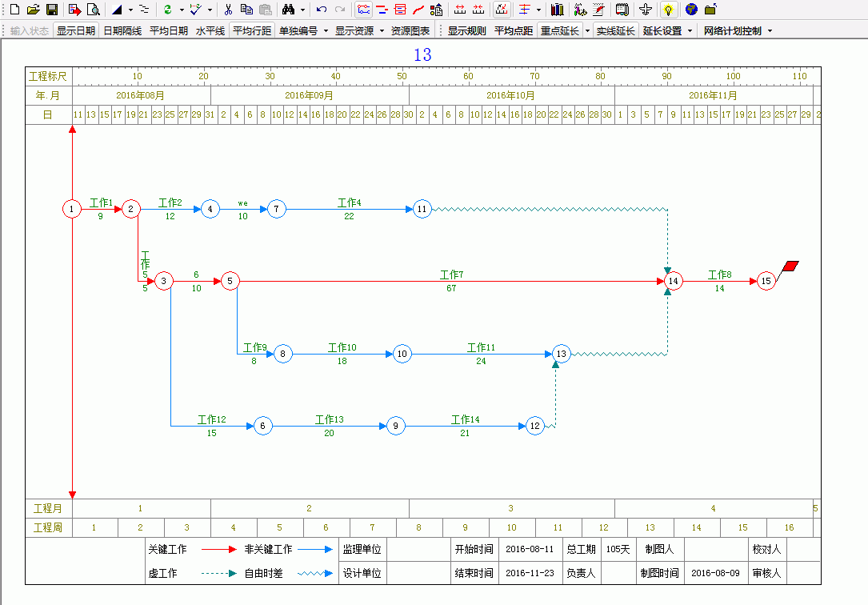Screen dimensions: 868x605
Task: Toggle the chart edit icon with red line
Action: pos(502,10)
